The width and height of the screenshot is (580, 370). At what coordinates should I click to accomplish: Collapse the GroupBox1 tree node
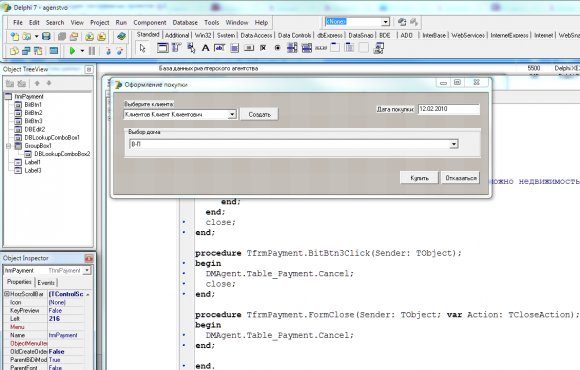pos(9,146)
